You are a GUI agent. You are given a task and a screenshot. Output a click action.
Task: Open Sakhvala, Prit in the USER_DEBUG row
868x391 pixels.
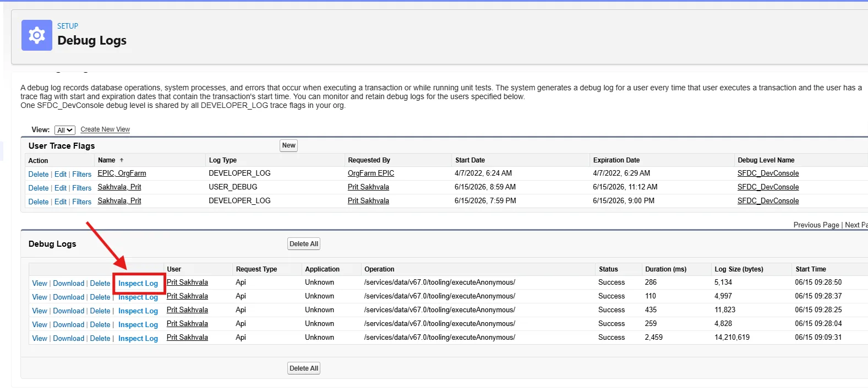point(119,187)
